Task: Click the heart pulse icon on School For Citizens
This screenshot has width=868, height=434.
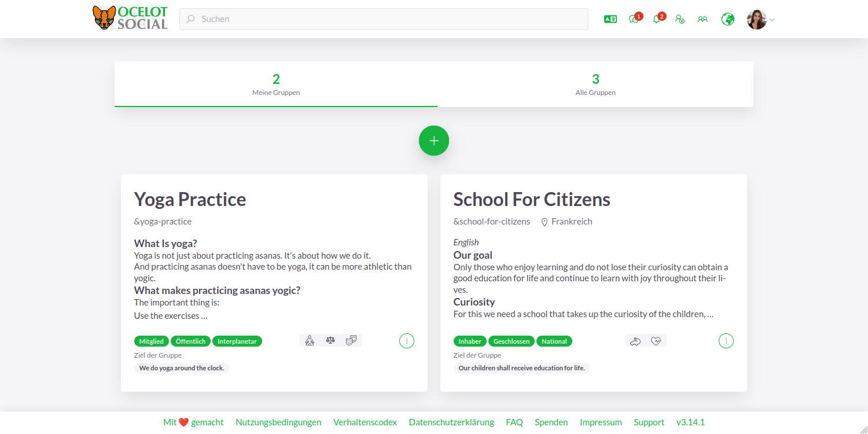Action: 656,341
